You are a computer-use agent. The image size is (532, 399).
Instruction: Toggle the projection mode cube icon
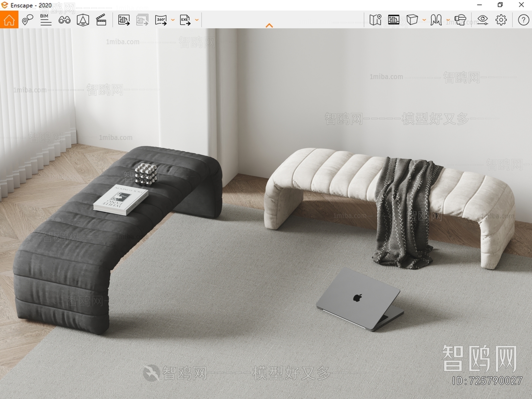[x=412, y=20]
